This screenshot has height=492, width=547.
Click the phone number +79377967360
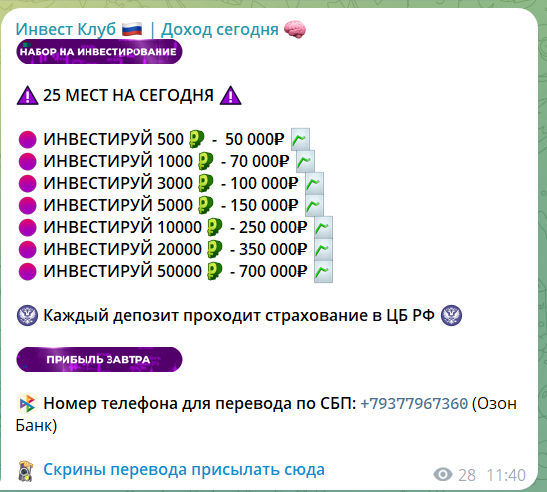click(x=413, y=404)
